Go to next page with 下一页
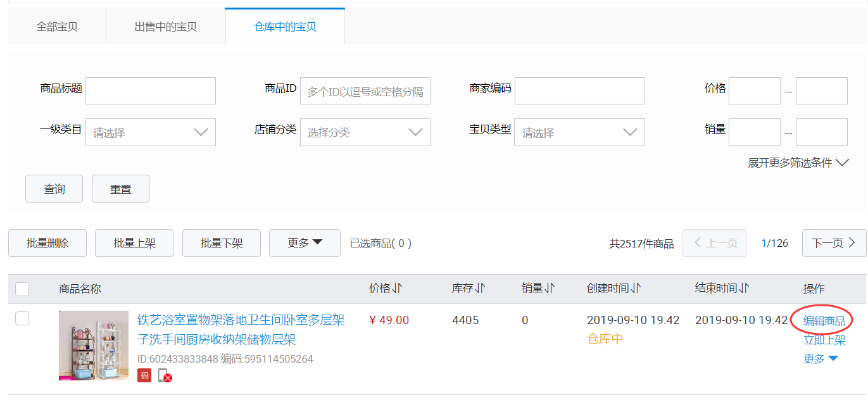This screenshot has height=400, width=868. click(833, 243)
